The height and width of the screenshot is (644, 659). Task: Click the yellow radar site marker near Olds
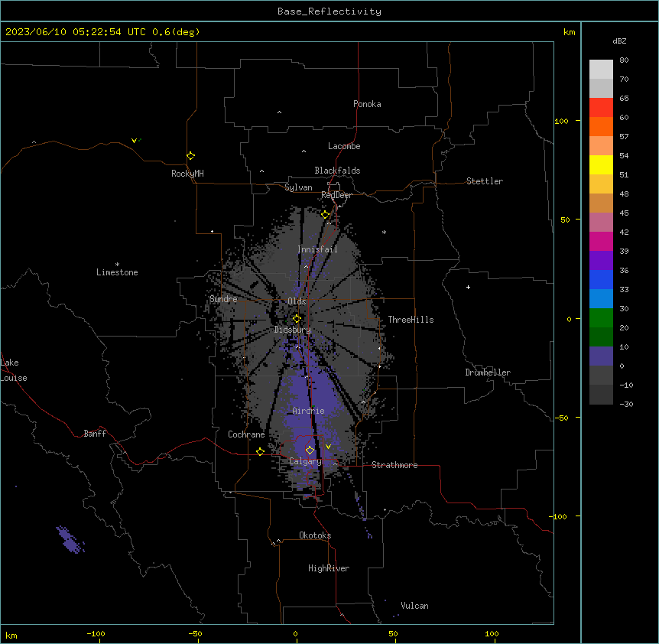297,318
